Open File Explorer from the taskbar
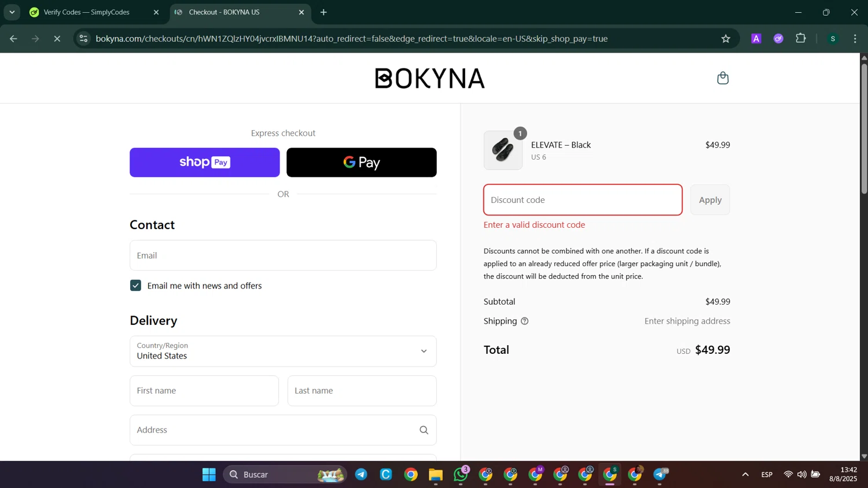This screenshot has height=488, width=868. [435, 475]
